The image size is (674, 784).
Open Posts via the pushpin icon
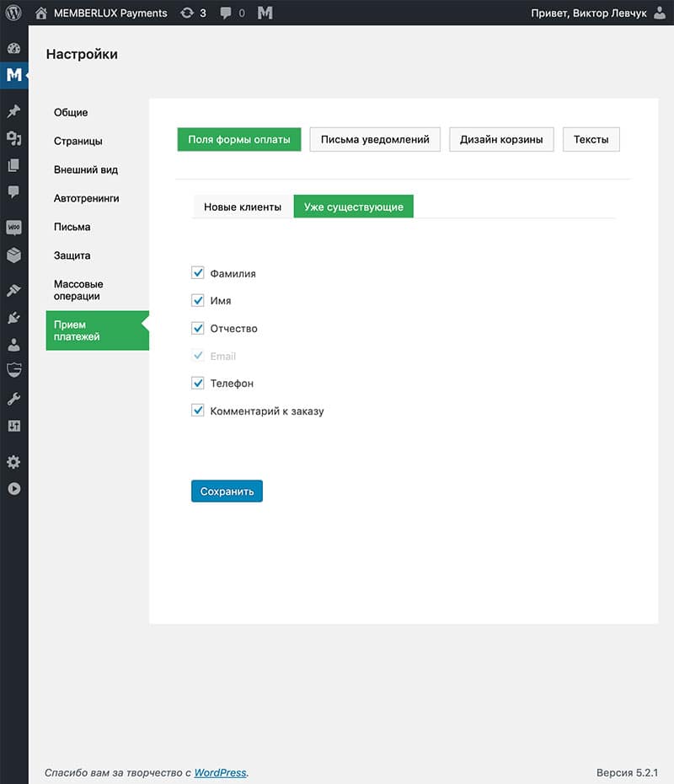point(13,111)
